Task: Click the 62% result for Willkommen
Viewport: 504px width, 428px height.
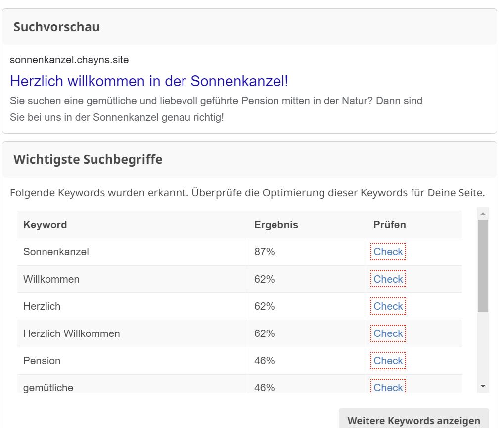Action: 264,279
